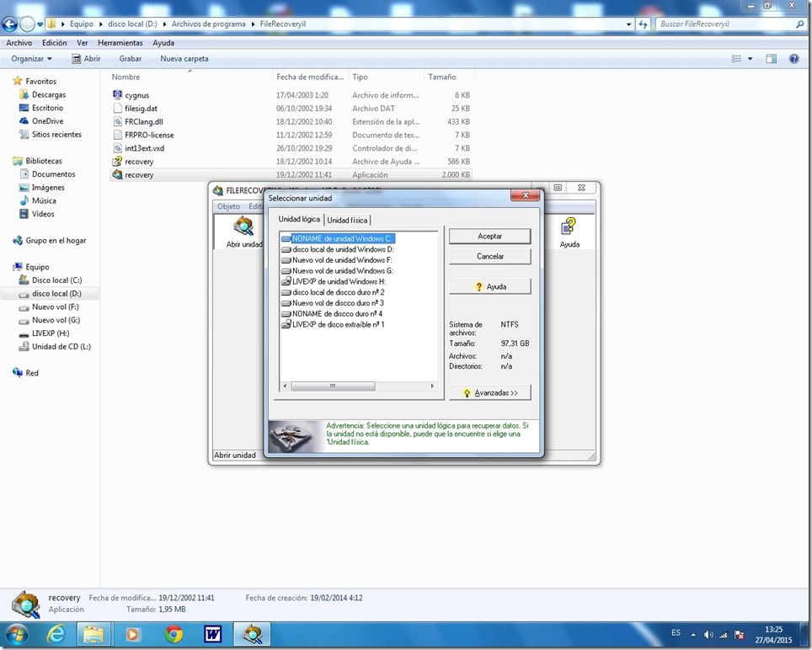Click the drive list horizontal scrollbar thumb
This screenshot has height=650, width=812.
click(333, 386)
